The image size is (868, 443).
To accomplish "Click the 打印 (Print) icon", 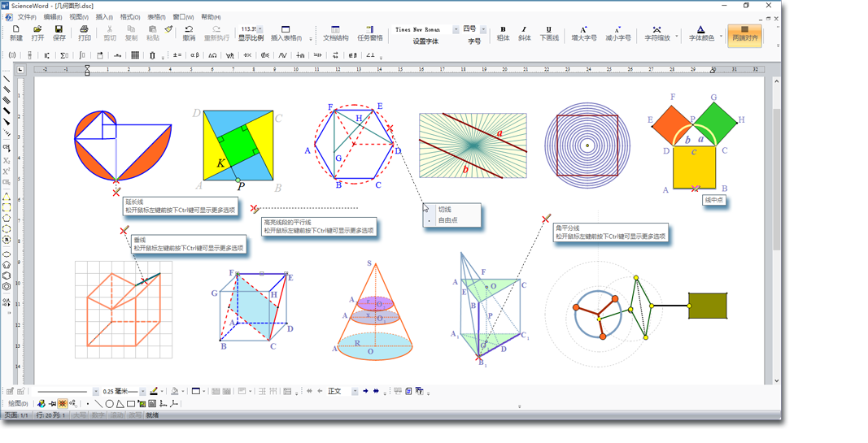I will (x=84, y=33).
